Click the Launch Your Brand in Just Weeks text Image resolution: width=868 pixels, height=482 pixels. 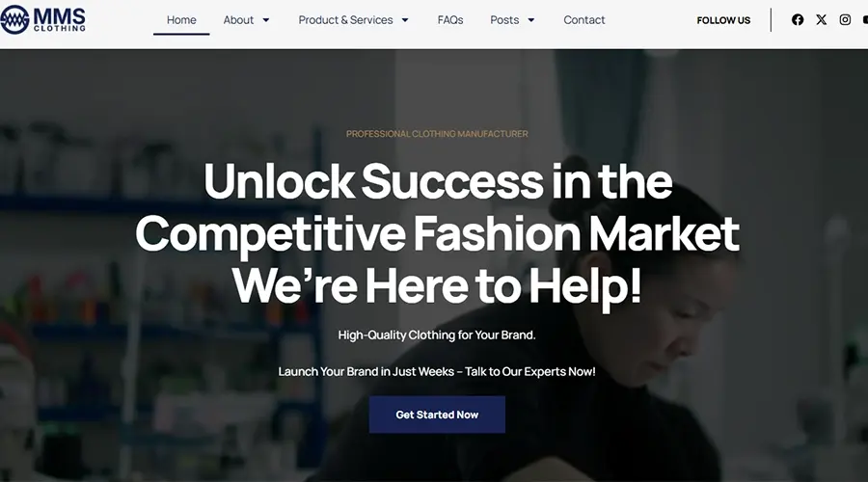click(x=437, y=371)
